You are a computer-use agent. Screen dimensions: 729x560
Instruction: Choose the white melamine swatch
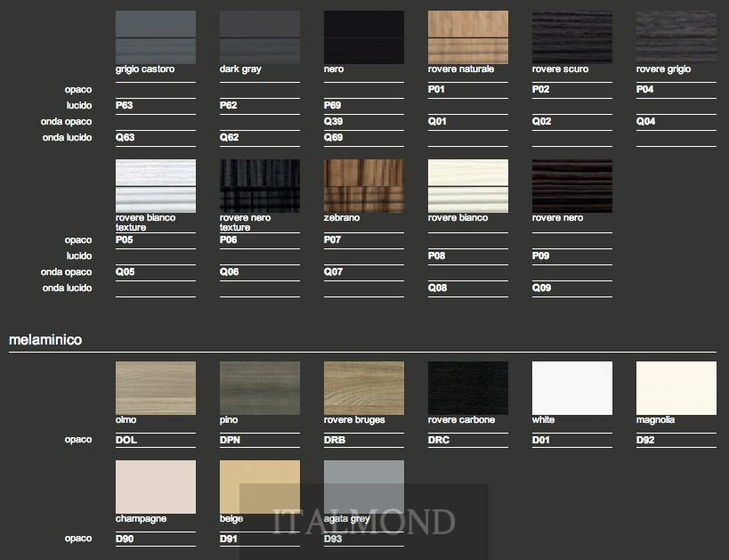(x=571, y=388)
